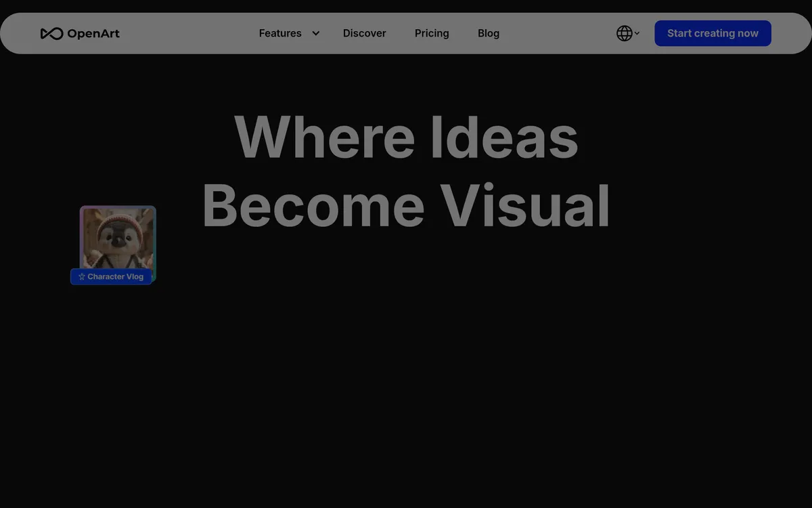Click the word "Become" in the headline
Image resolution: width=812 pixels, height=508 pixels.
pyautogui.click(x=313, y=206)
